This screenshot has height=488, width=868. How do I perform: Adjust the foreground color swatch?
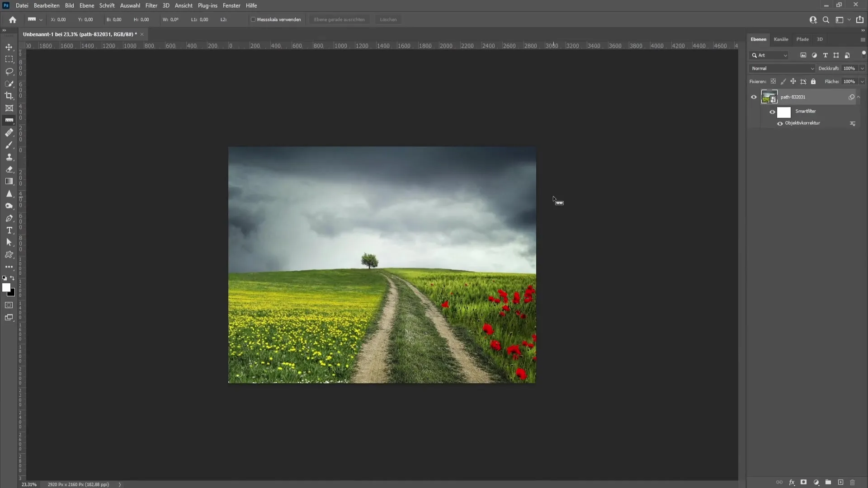coord(7,288)
